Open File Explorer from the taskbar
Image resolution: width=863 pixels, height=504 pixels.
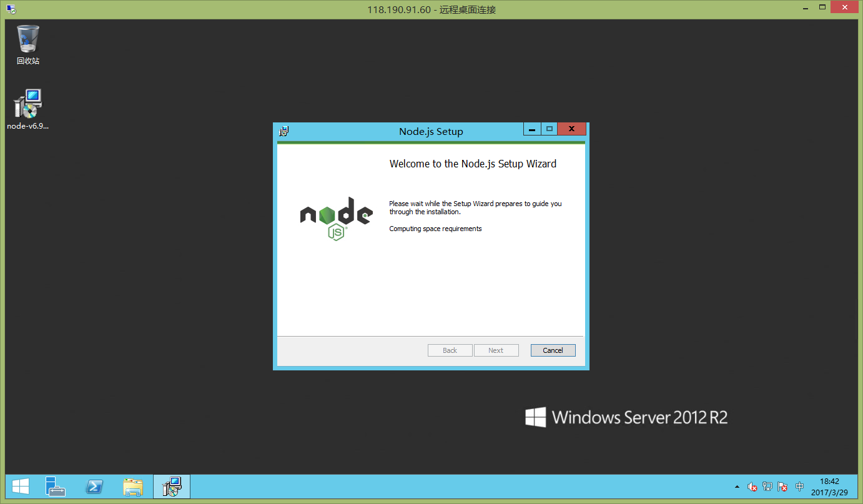click(133, 487)
